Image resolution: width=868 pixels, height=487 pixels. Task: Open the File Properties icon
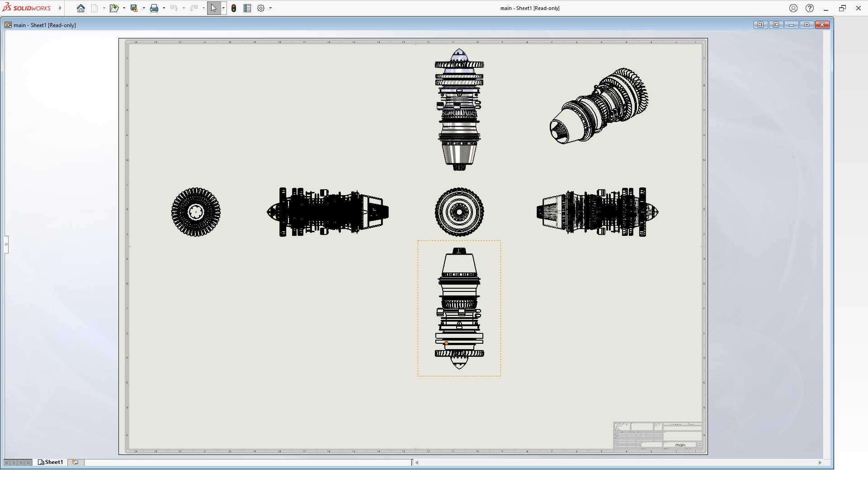pyautogui.click(x=247, y=8)
